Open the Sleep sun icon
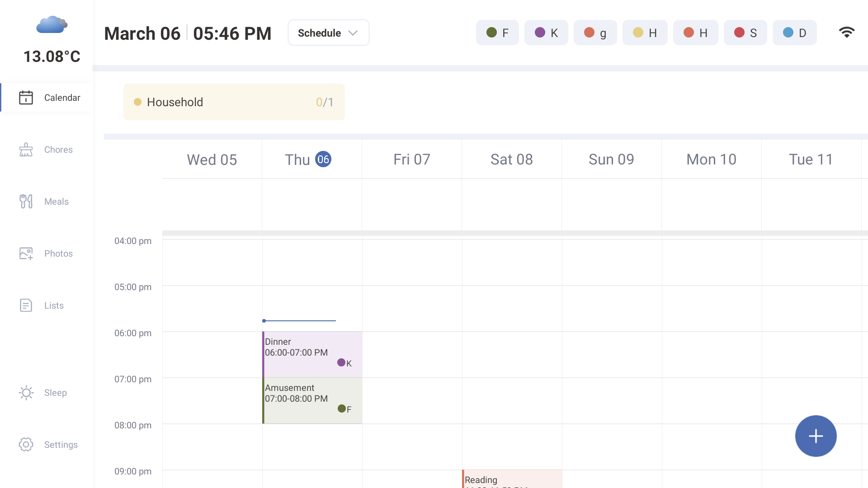Screen dimensions: 868x488 coord(26,393)
